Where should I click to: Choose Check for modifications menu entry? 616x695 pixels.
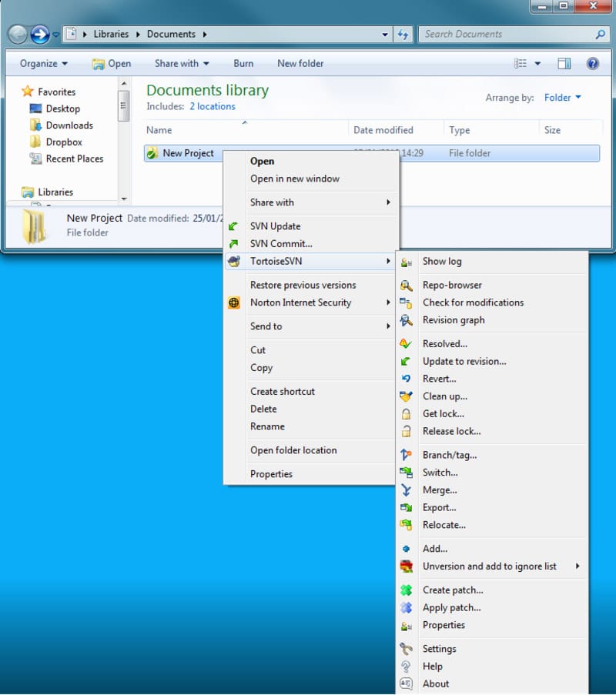point(473,302)
